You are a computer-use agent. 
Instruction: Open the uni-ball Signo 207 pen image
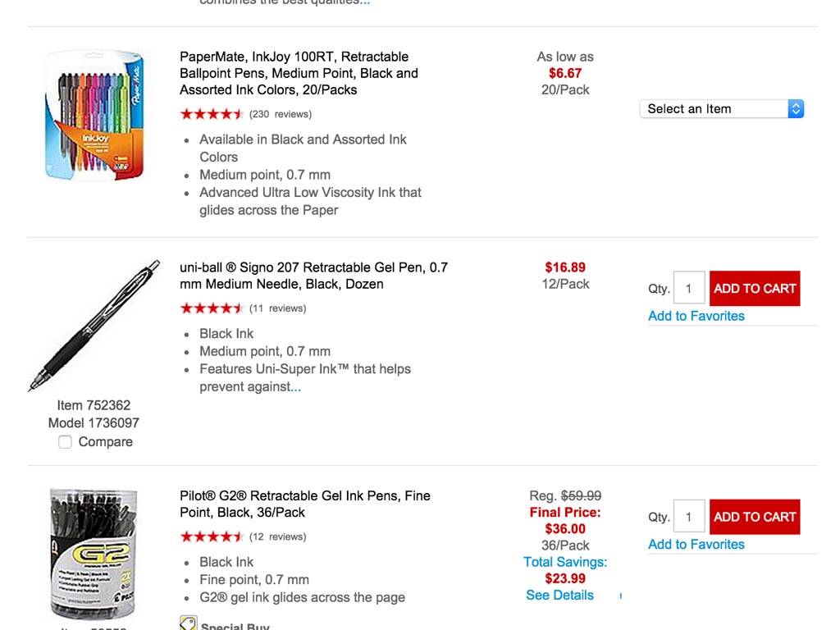coord(94,325)
